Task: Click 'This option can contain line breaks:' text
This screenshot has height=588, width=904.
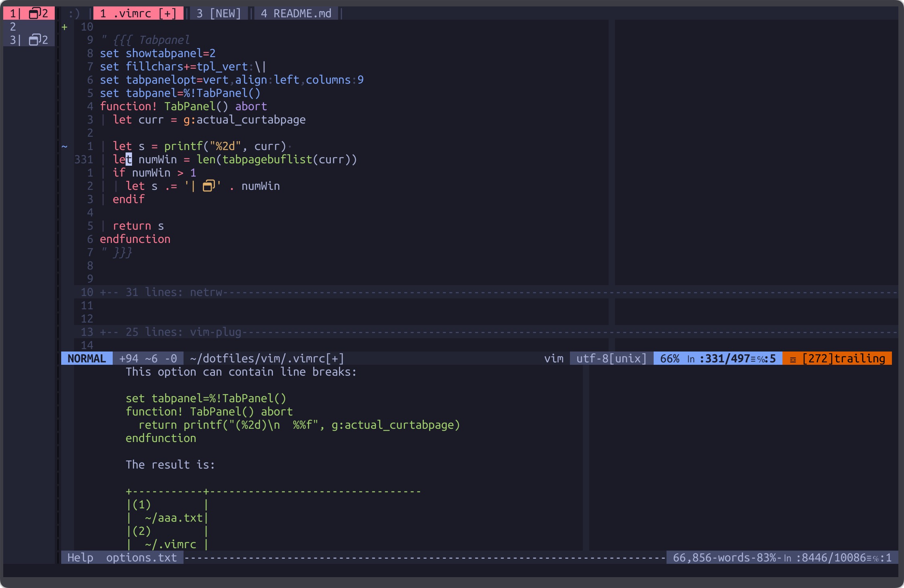Action: tap(241, 372)
